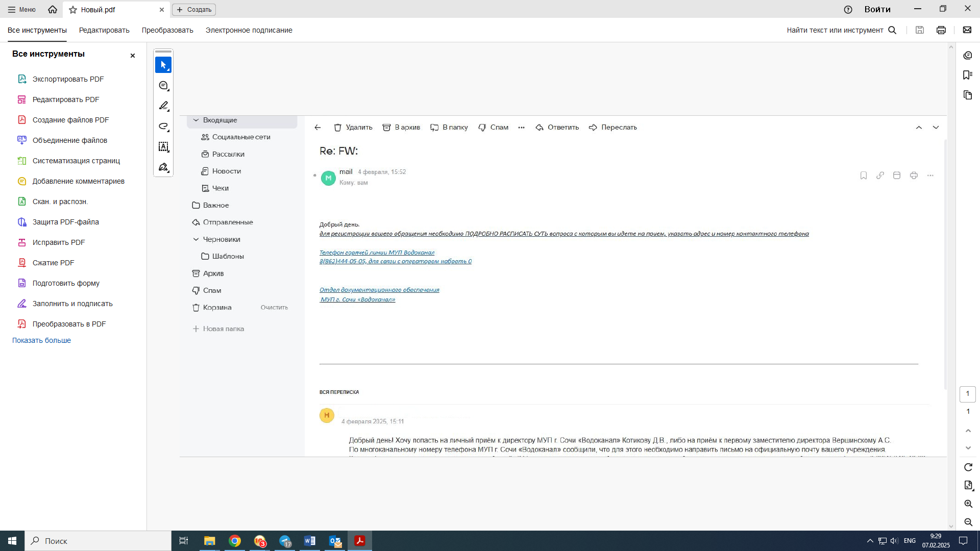Click the Показать больше link
This screenshot has height=551, width=980.
pos(41,340)
